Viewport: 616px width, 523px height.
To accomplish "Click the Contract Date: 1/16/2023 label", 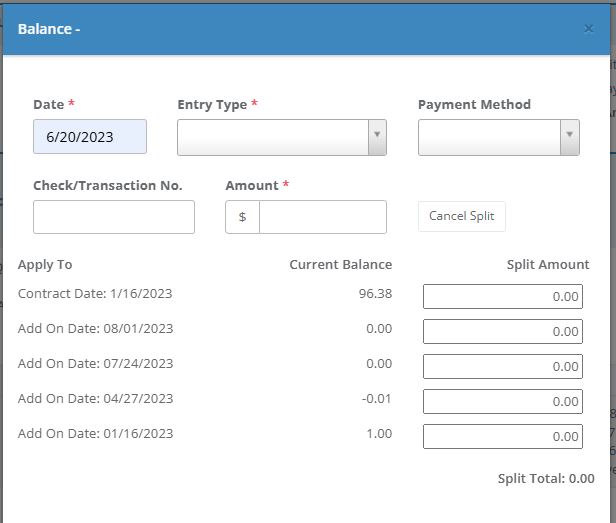I will (x=95, y=294).
